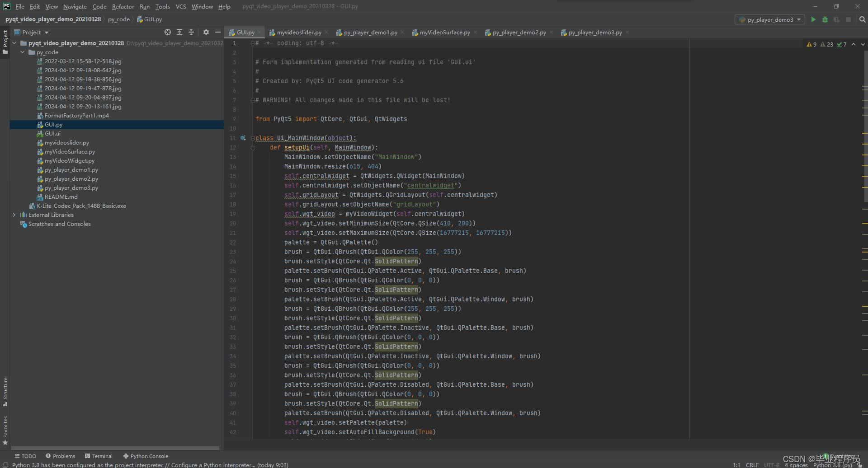Image resolution: width=868 pixels, height=468 pixels.
Task: Click the Project panel horizontal scrollbar
Action: click(115, 448)
